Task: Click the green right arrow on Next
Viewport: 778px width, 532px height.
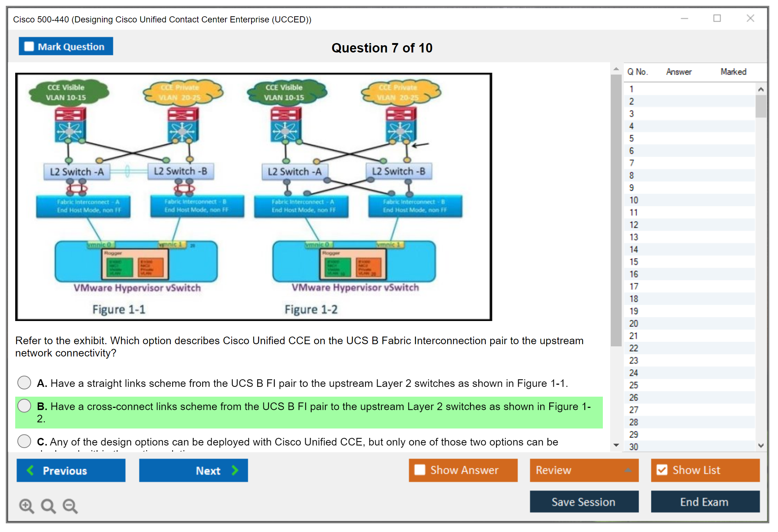Action: click(235, 470)
